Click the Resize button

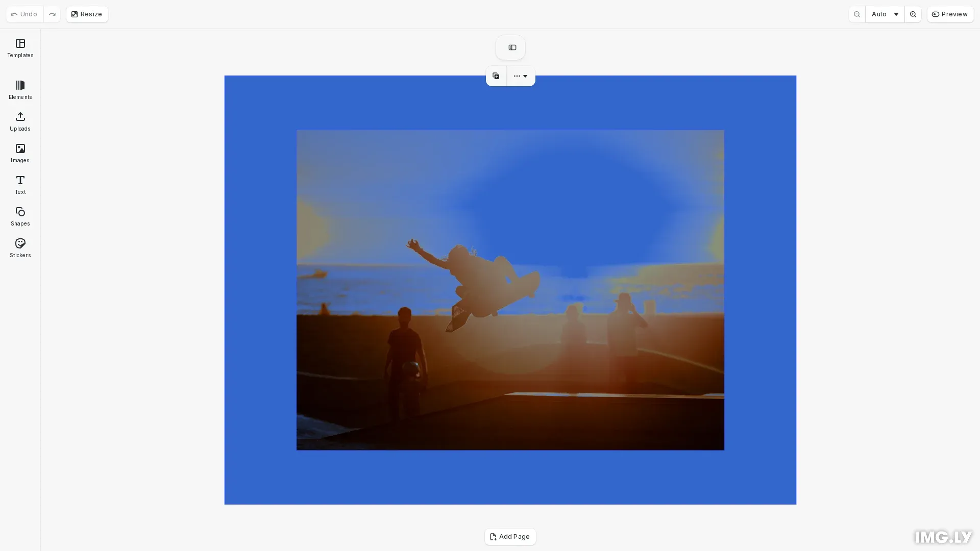pos(87,14)
